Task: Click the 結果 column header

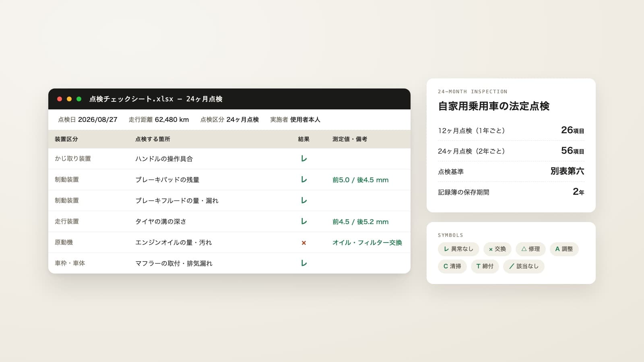Action: pyautogui.click(x=304, y=139)
